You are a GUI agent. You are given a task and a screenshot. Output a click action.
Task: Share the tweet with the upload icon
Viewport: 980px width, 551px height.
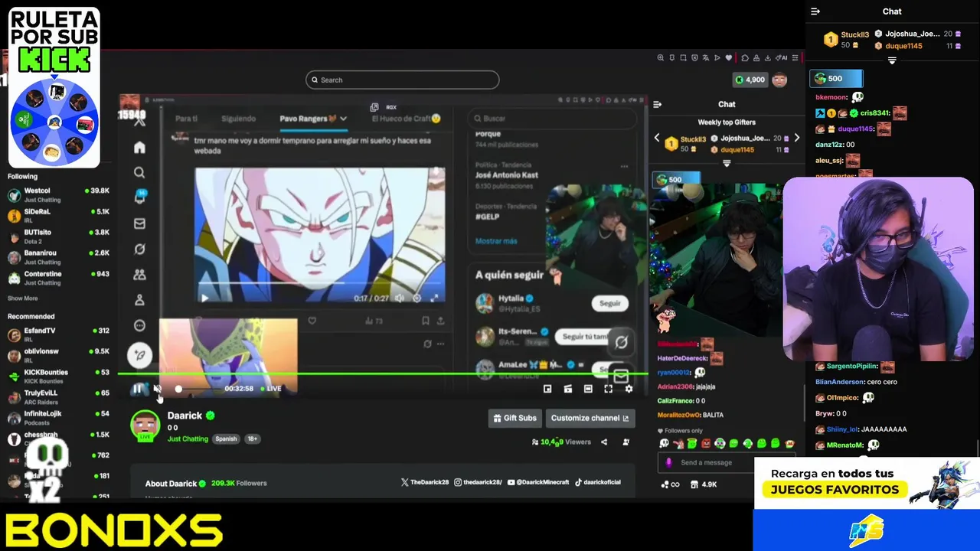[x=440, y=321]
